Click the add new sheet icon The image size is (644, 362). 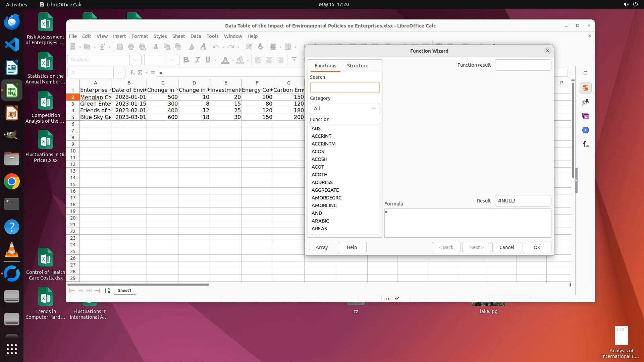(x=108, y=291)
